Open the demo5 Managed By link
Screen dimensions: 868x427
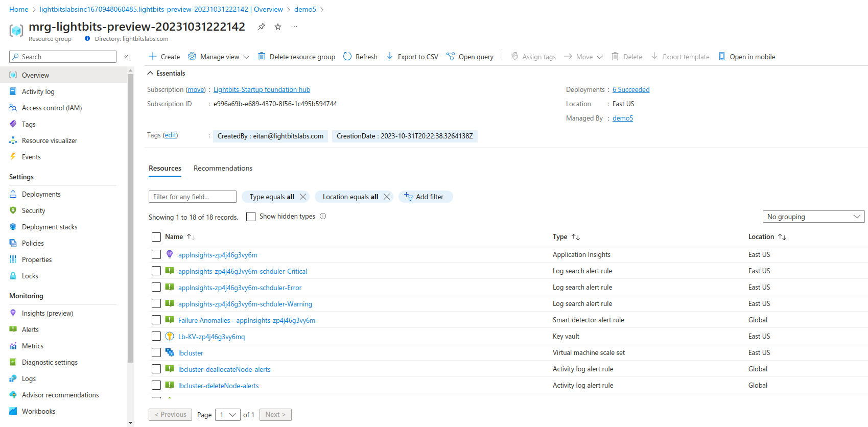(x=623, y=118)
